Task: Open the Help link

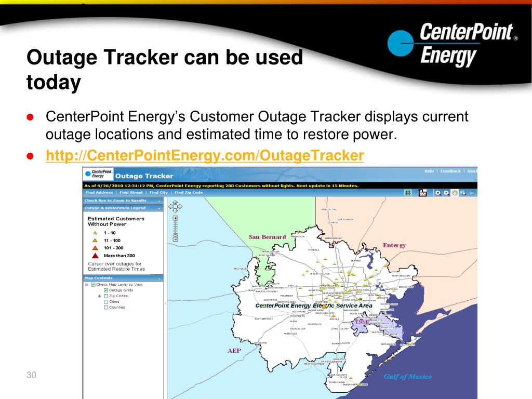Action: [x=429, y=170]
